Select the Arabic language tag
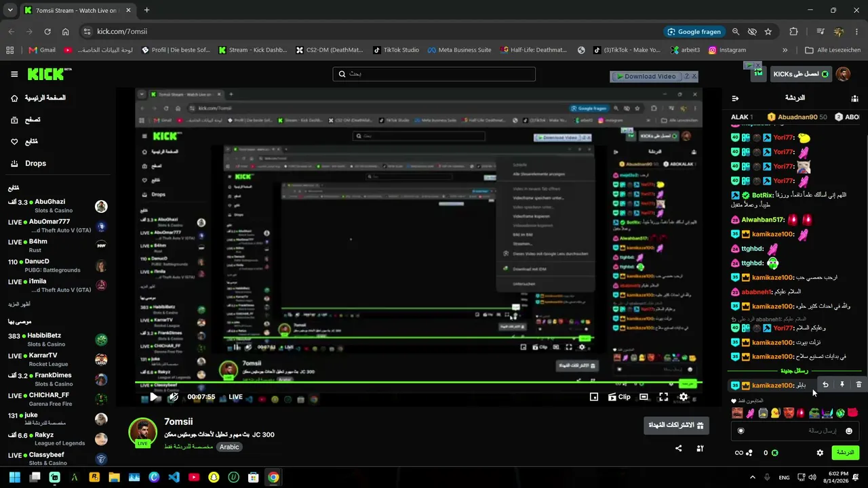 (x=229, y=447)
